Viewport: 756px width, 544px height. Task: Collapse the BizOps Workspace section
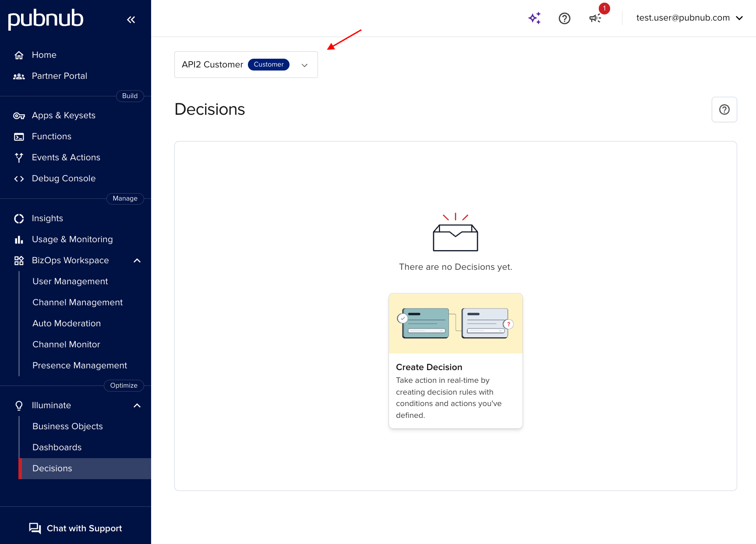(137, 260)
